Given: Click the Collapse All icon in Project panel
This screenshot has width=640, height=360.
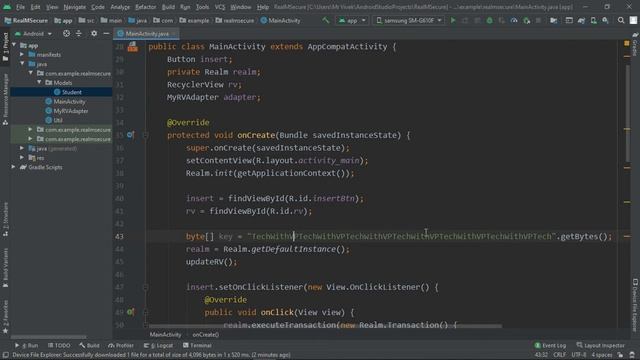Looking at the screenshot, I should tap(79, 33).
